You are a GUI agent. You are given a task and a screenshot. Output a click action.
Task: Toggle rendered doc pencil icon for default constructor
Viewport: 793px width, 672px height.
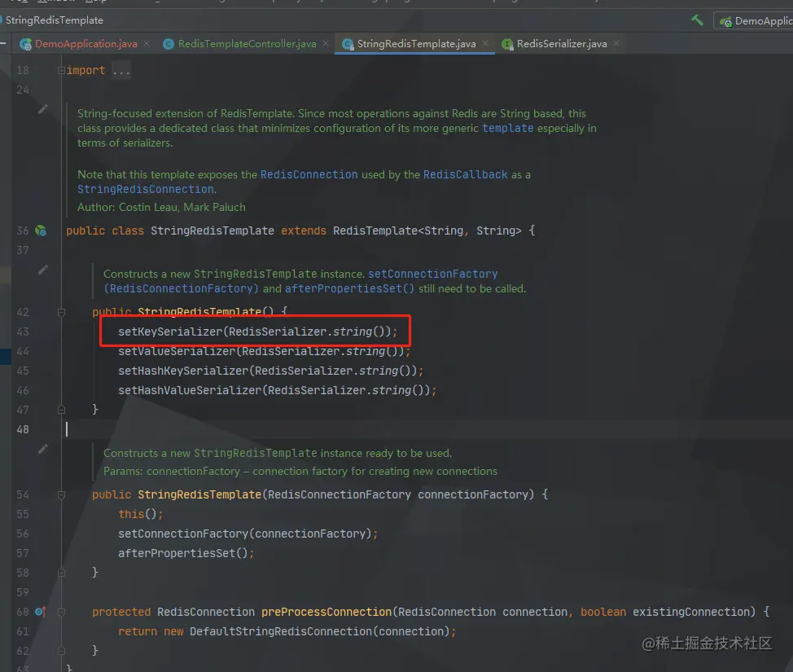[x=43, y=270]
